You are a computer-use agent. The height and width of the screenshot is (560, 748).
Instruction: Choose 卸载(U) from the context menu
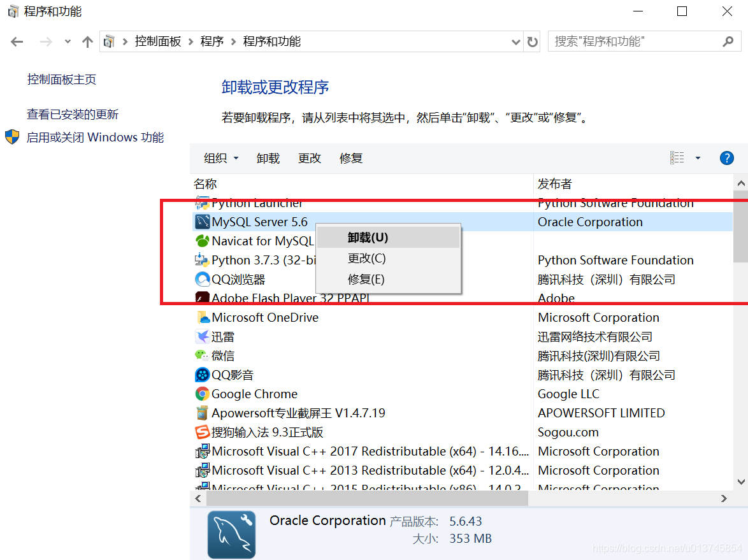pos(388,238)
